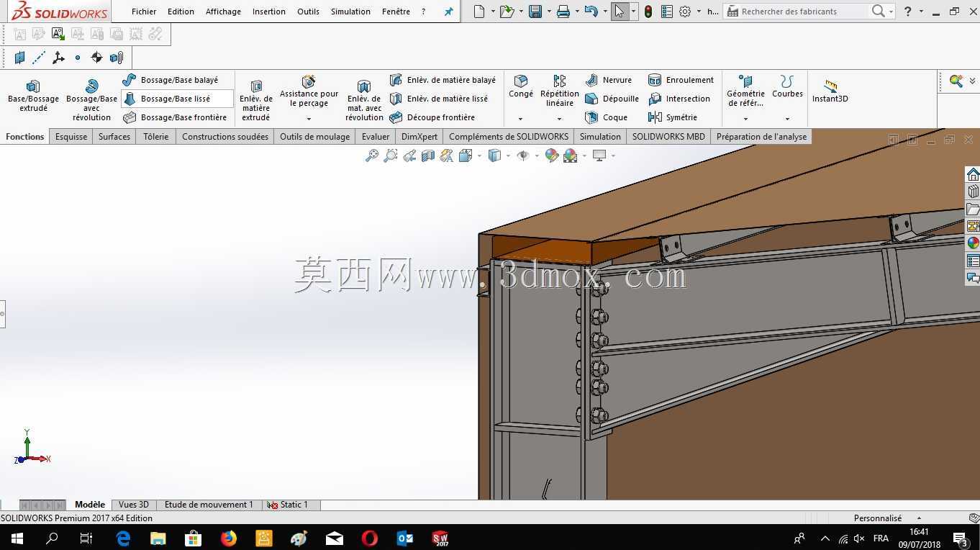Open Design Library in task pane
This screenshot has height=550, width=980.
point(973,191)
